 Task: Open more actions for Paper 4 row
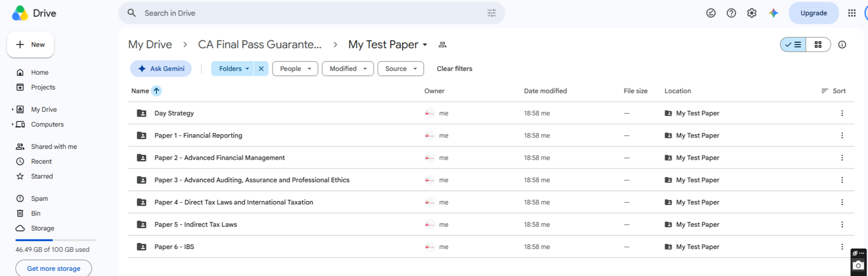(x=842, y=202)
